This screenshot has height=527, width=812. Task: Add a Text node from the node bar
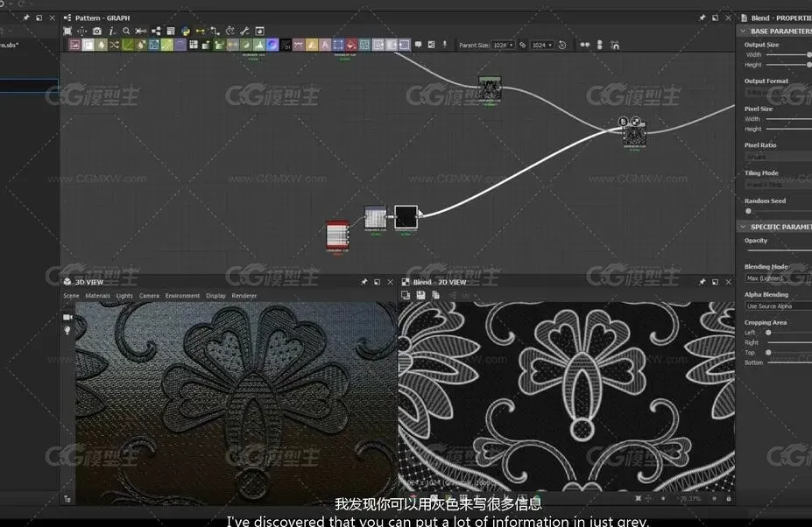pos(325,45)
